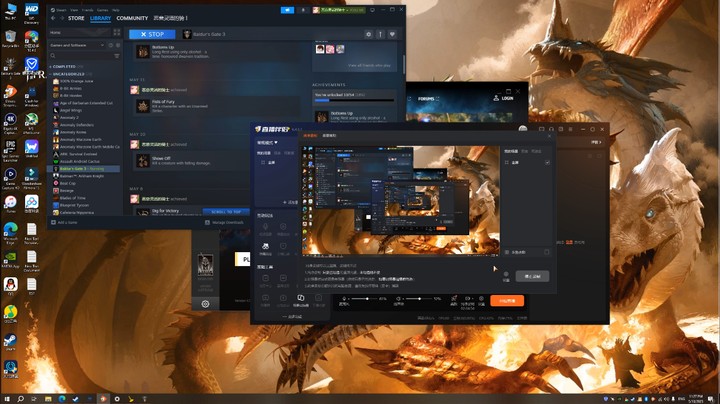
Task: Open the user avatar in the streaming app's title bar
Action: pos(523,129)
